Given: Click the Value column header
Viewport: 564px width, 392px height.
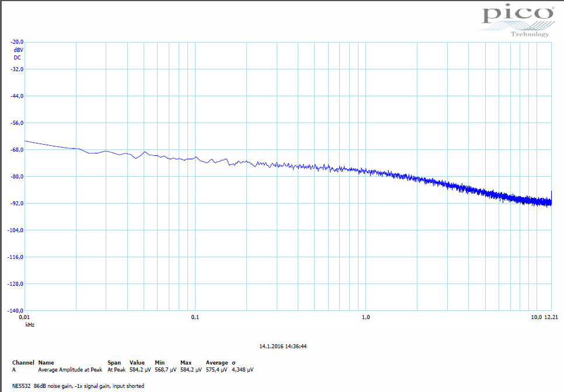Looking at the screenshot, I should click(137, 362).
